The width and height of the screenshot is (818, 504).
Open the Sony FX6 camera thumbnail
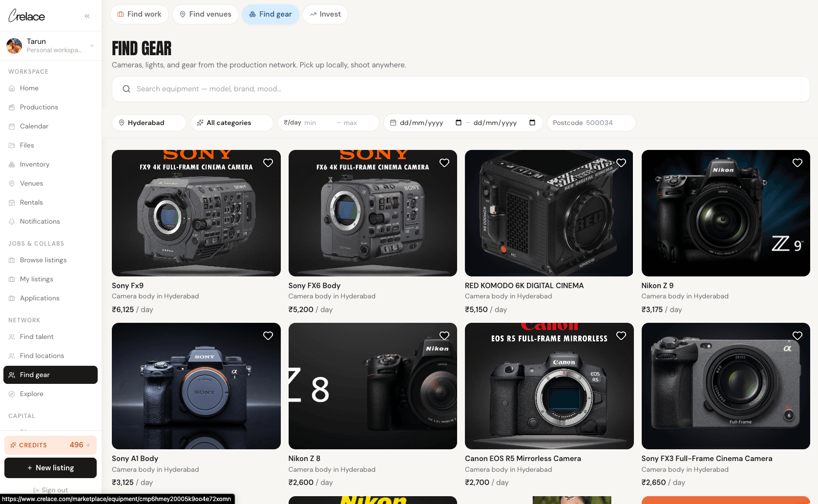pyautogui.click(x=373, y=213)
